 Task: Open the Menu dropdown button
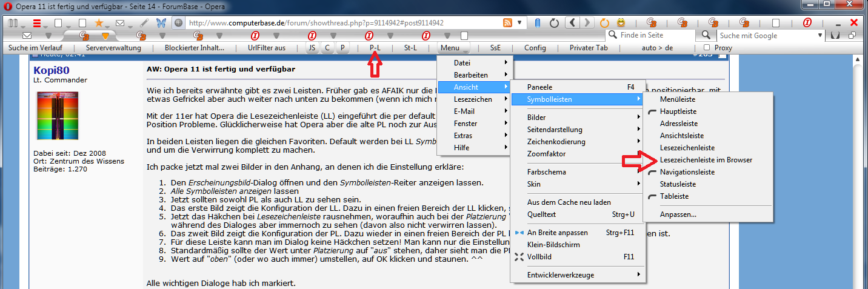455,47
